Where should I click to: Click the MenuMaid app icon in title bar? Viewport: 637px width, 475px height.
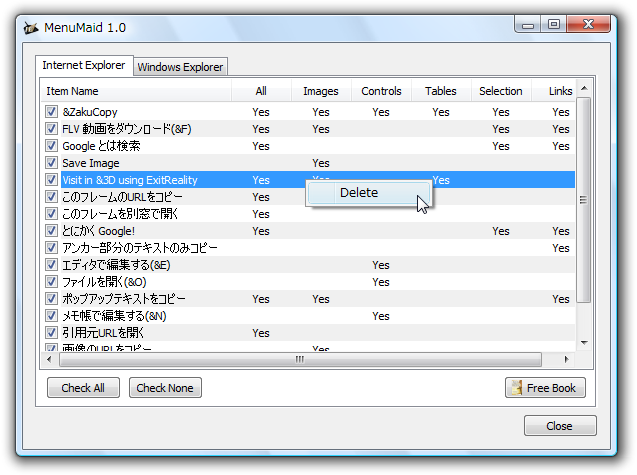[x=31, y=28]
